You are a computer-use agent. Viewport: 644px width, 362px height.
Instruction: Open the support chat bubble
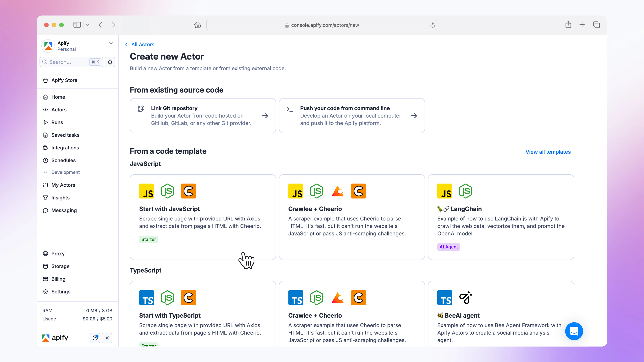coord(574,331)
